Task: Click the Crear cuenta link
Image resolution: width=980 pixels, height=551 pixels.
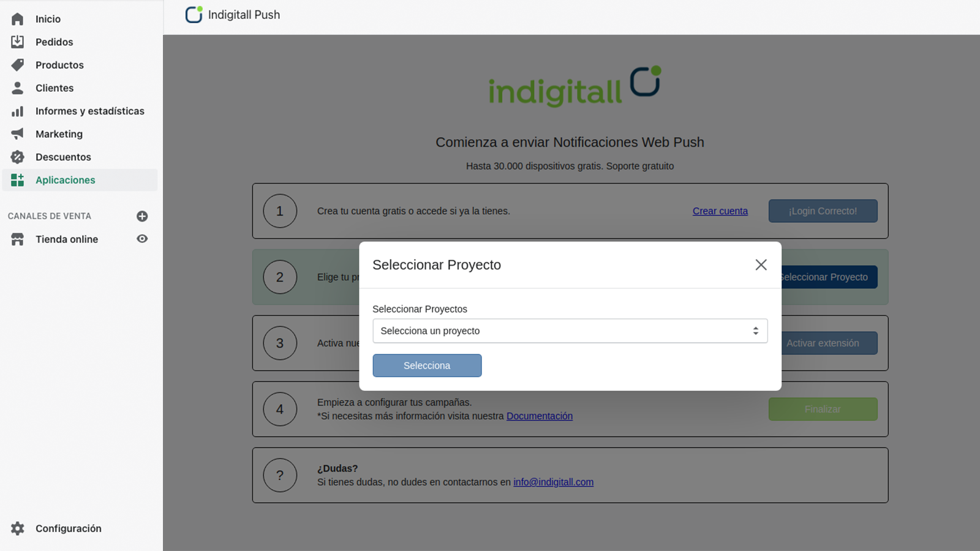Action: [x=720, y=211]
